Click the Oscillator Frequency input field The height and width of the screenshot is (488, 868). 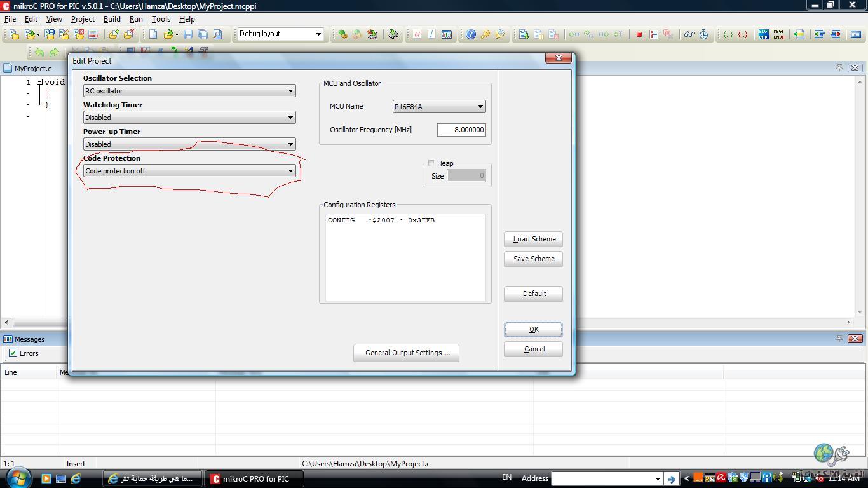461,130
